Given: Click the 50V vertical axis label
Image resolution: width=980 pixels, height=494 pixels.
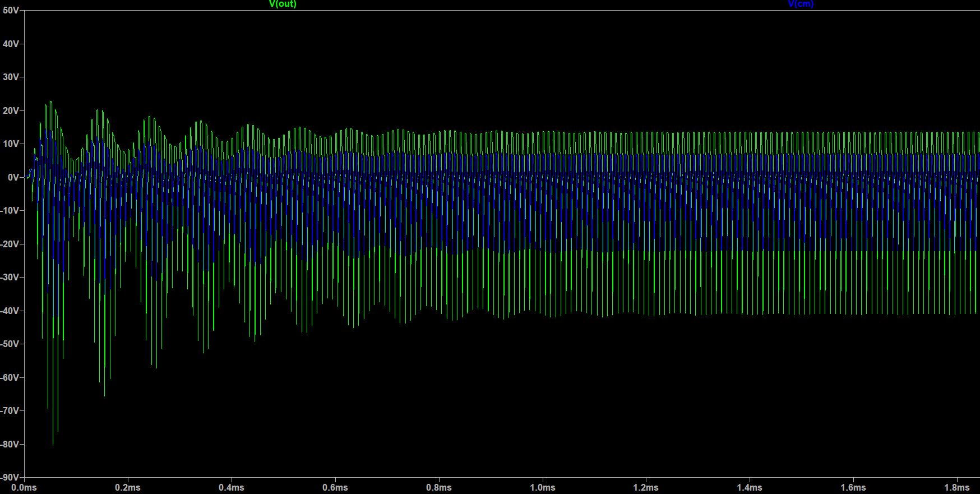Looking at the screenshot, I should tap(11, 11).
